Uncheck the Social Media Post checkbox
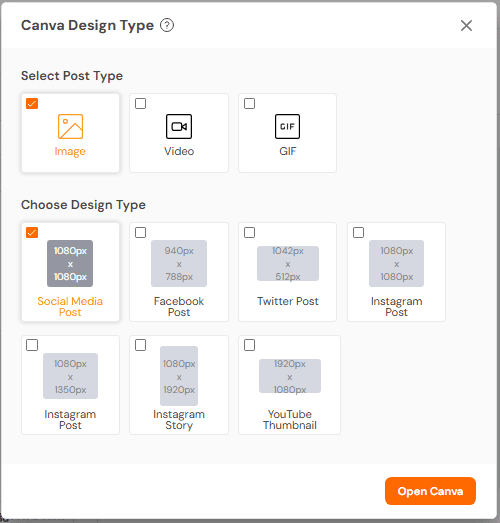Viewport: 500px width, 523px height. tap(32, 232)
